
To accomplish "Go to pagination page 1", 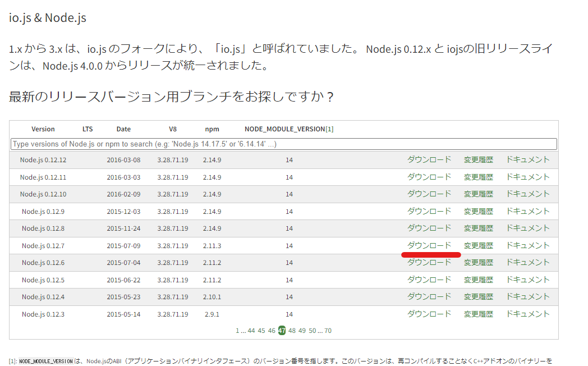I will click(x=237, y=331).
